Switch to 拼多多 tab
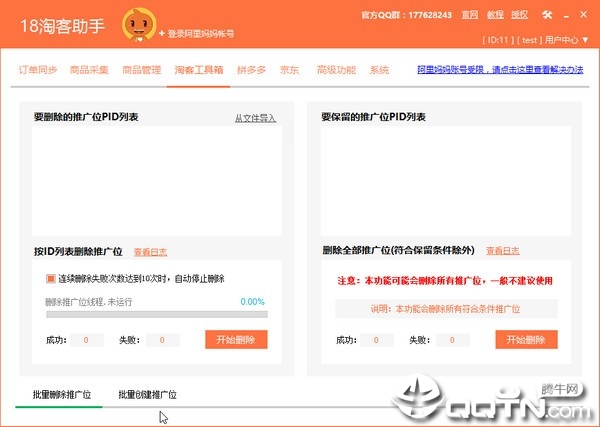The height and width of the screenshot is (427, 600). [x=251, y=70]
